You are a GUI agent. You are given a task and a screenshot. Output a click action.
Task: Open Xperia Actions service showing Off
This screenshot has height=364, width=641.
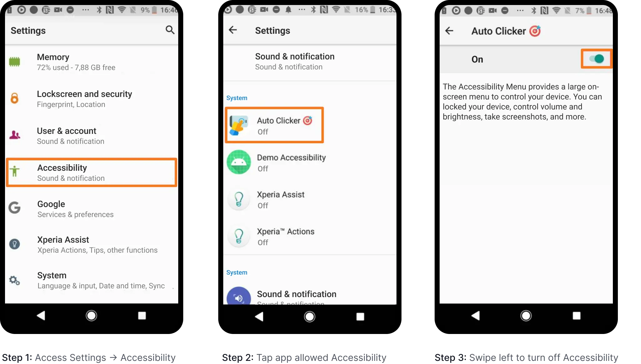click(310, 236)
